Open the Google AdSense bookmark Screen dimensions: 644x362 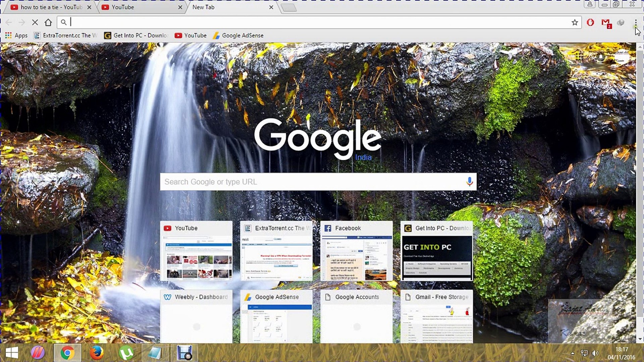pos(239,35)
